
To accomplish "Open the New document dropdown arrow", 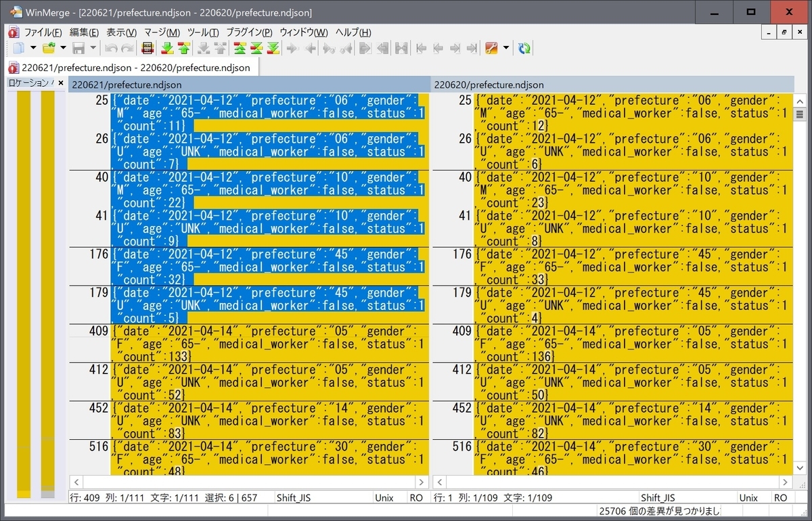I will (32, 48).
